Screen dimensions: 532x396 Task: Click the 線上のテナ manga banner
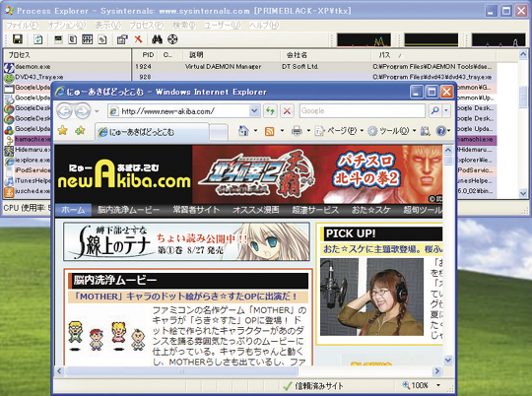pos(186,241)
